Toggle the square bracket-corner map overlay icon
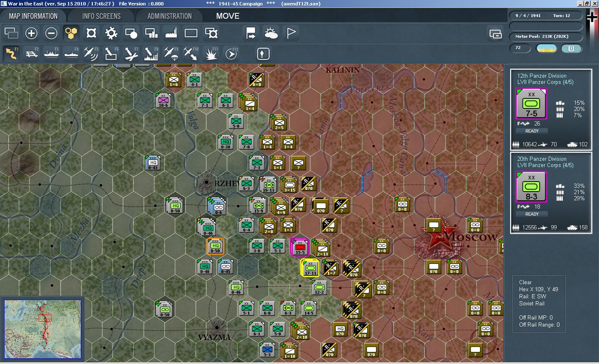 coord(91,33)
